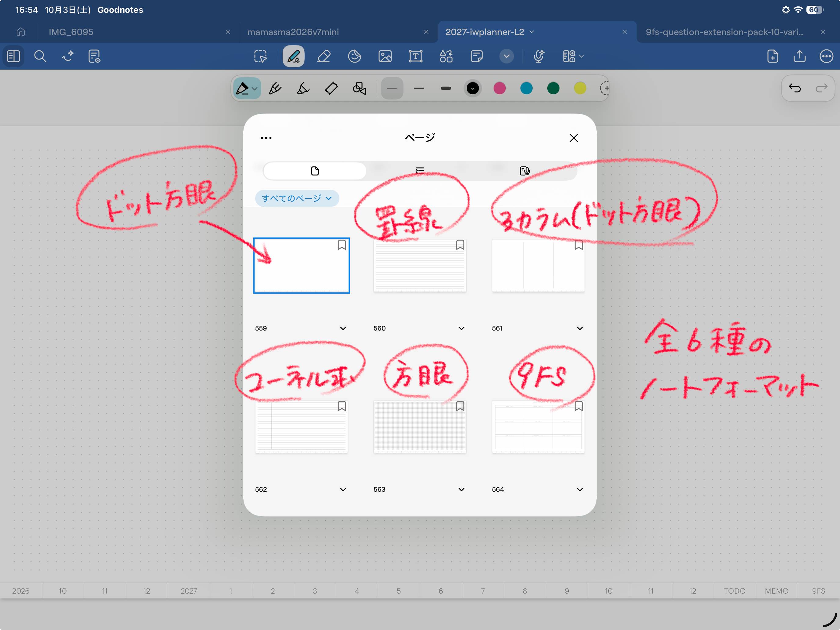Screen dimensions: 840x630
Task: Switch to the audio recordings tab in panel
Action: [x=525, y=171]
